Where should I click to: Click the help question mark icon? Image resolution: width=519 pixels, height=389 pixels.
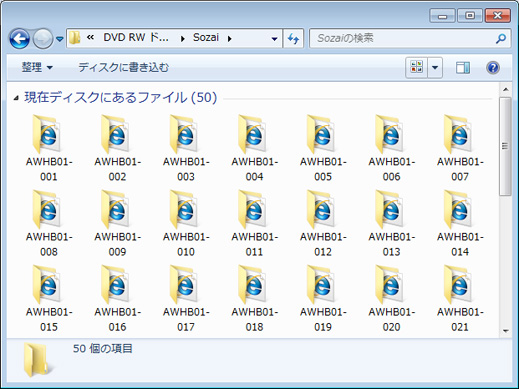(493, 68)
